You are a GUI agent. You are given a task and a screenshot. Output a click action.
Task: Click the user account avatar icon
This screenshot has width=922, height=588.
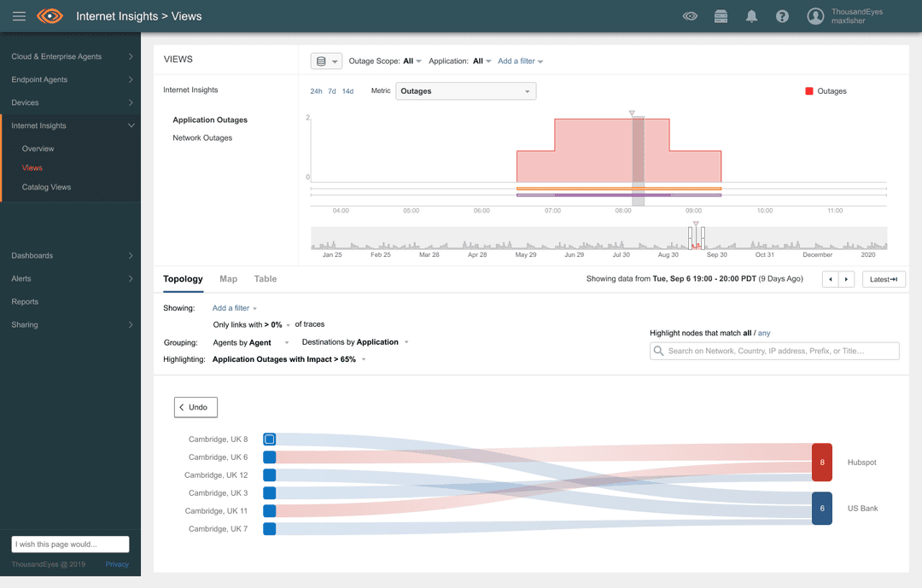[815, 16]
